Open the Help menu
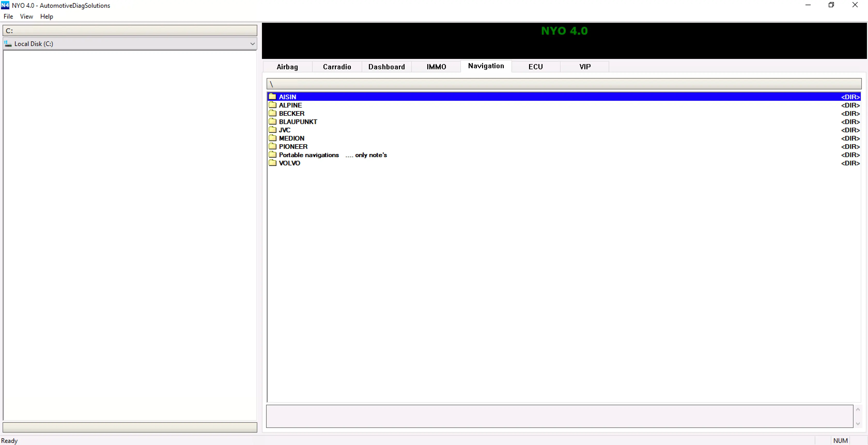 (47, 17)
